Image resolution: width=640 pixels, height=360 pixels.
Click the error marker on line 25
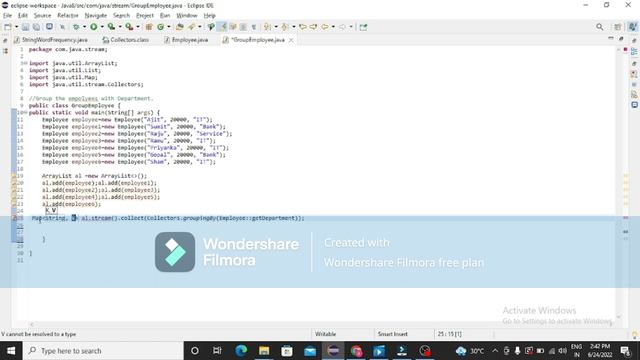tap(14, 218)
